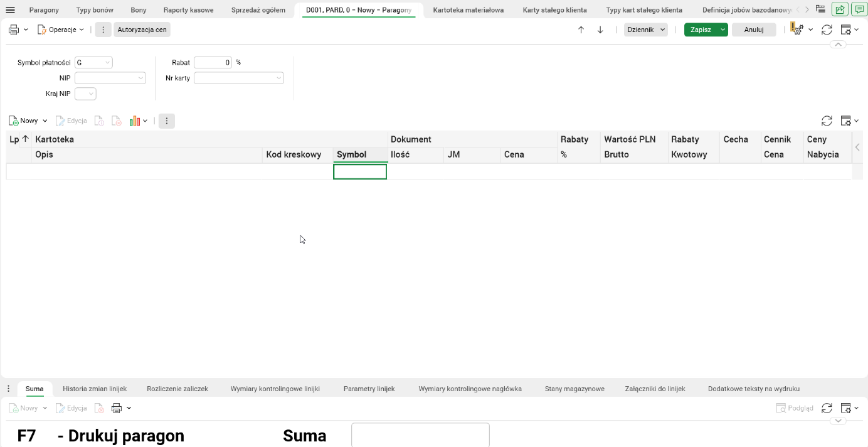
Task: Open the top window layout settings icon
Action: coord(845,30)
